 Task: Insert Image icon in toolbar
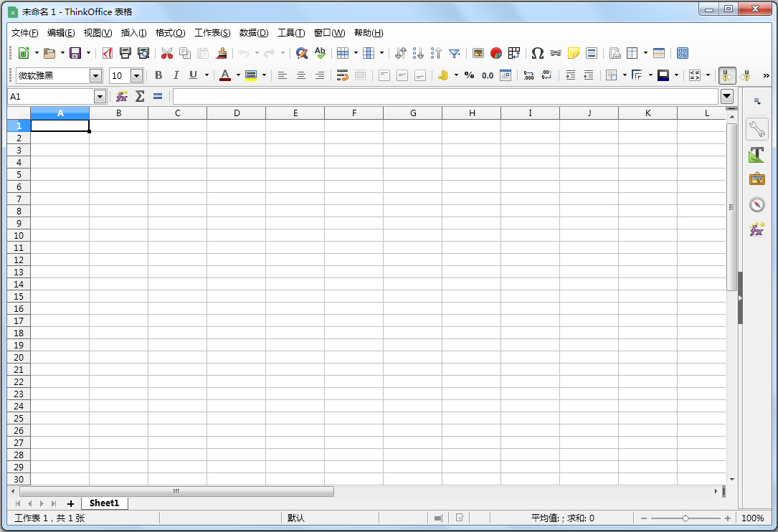click(x=478, y=53)
